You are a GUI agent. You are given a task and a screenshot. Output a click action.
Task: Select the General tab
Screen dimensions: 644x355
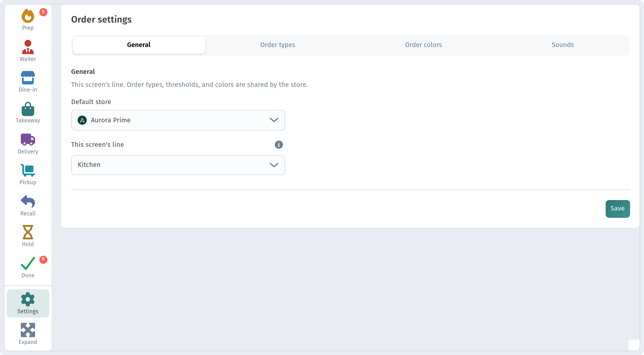pos(139,45)
